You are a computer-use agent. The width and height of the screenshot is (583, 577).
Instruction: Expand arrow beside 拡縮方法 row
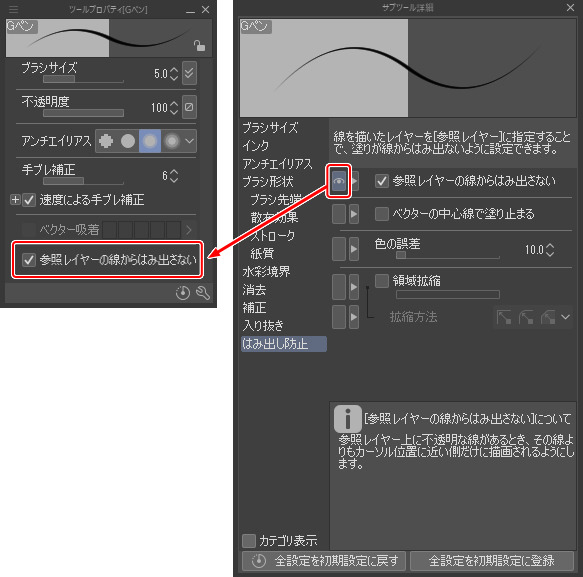pyautogui.click(x=354, y=317)
